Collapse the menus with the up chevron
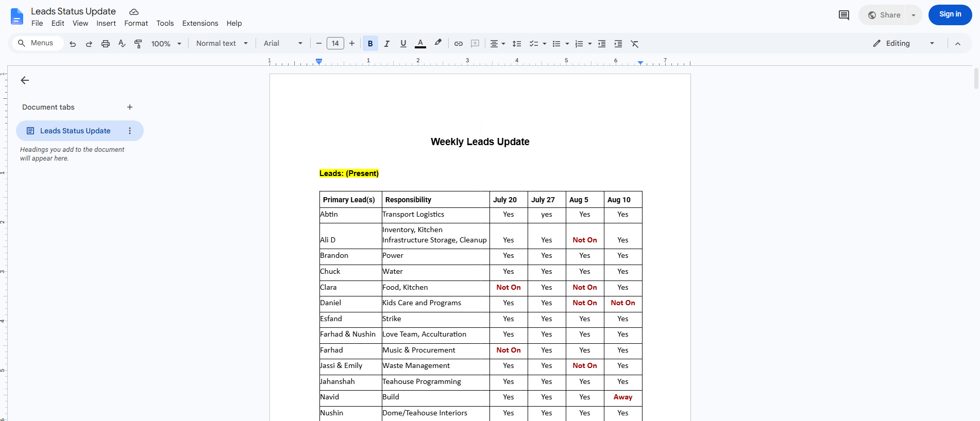 958,44
